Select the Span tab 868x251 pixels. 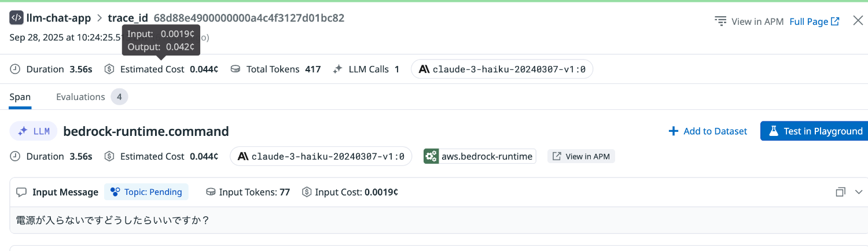(20, 97)
